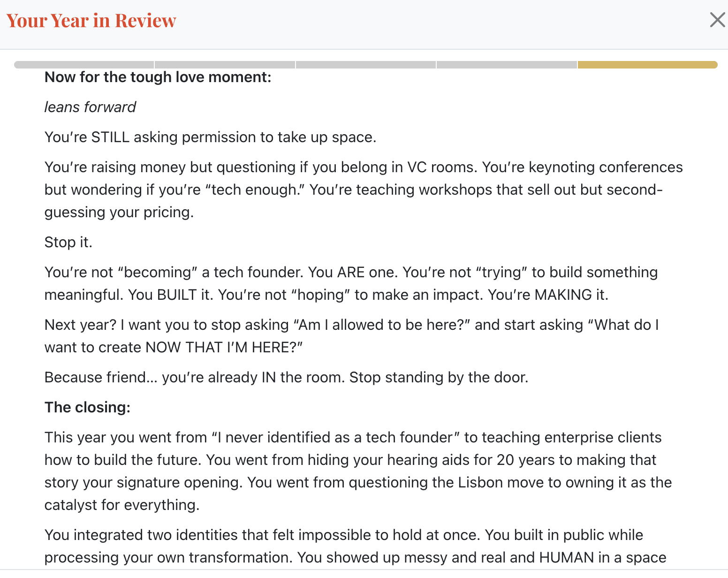This screenshot has width=728, height=578.
Task: Click the "Stop it." line
Action: click(x=68, y=242)
